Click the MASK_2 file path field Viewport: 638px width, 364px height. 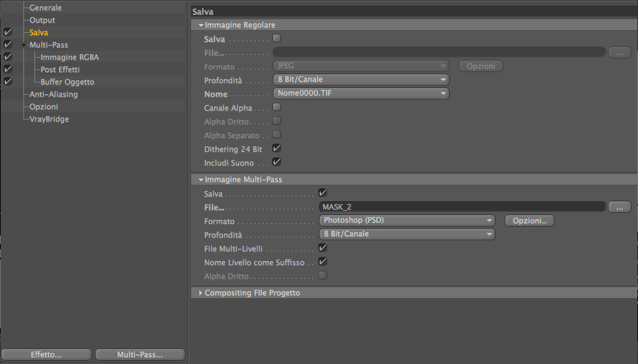coord(462,207)
